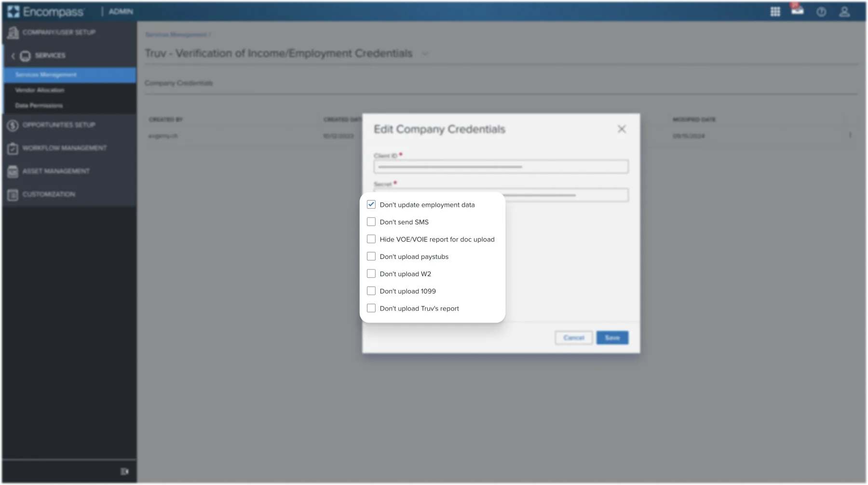This screenshot has width=868, height=485.
Task: Tick the Don't upload 1099 checkbox
Action: [x=371, y=291]
